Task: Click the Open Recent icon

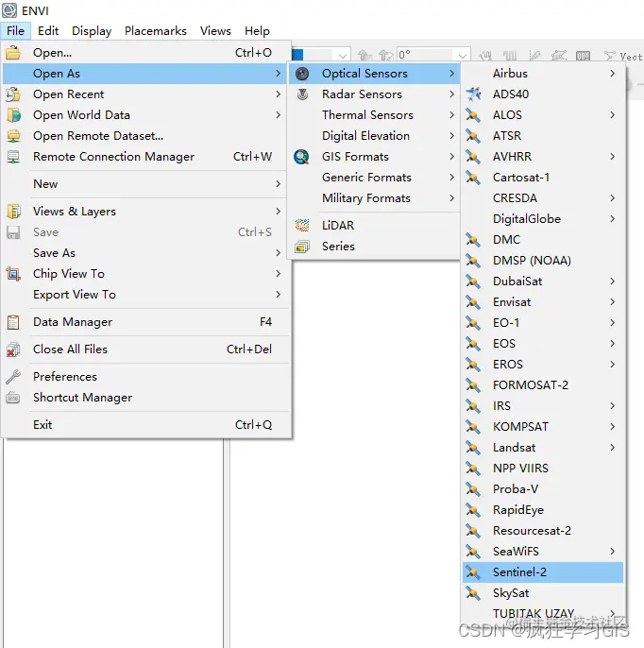Action: (x=13, y=94)
